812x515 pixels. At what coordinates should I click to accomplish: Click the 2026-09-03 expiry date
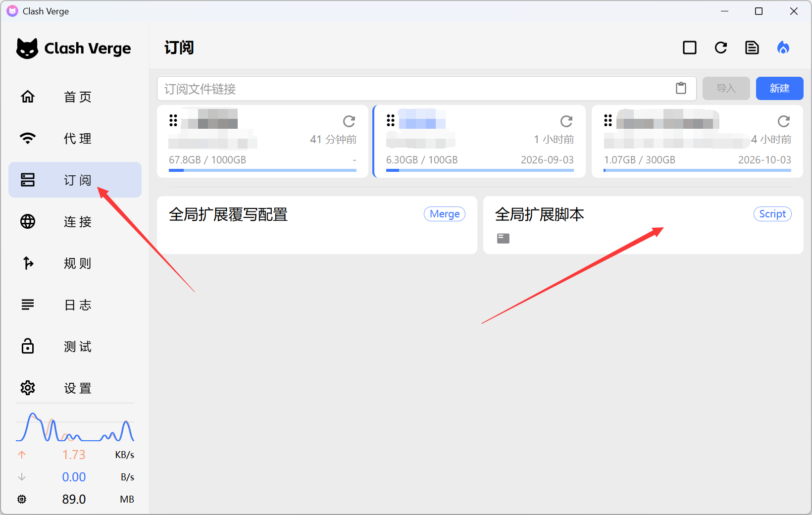tap(547, 160)
